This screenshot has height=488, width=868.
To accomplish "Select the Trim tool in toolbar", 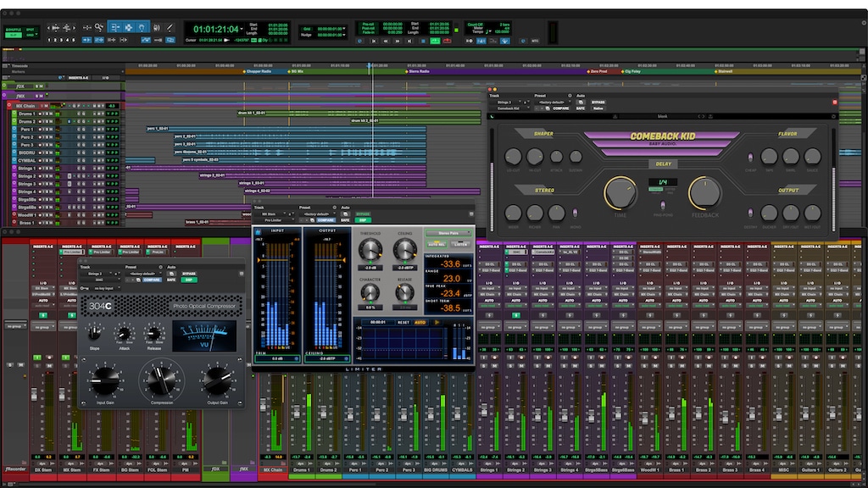I will click(114, 28).
